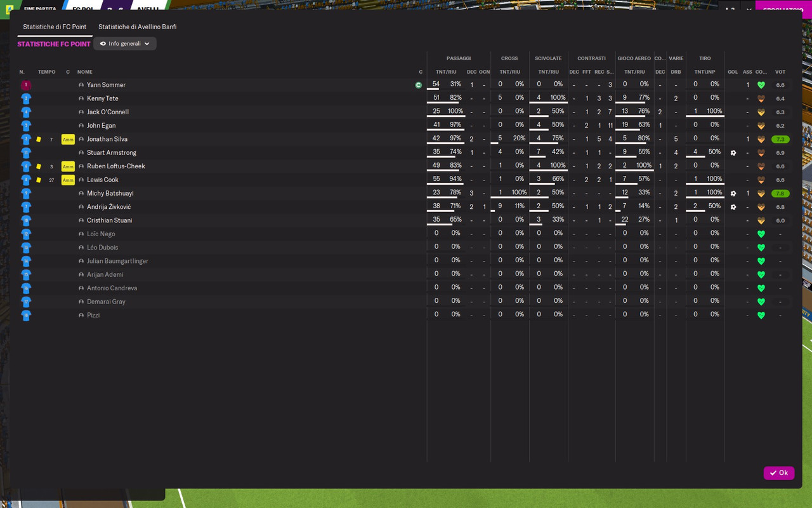Open Jack O'Connell's player profile
This screenshot has width=812, height=508.
pyautogui.click(x=108, y=112)
